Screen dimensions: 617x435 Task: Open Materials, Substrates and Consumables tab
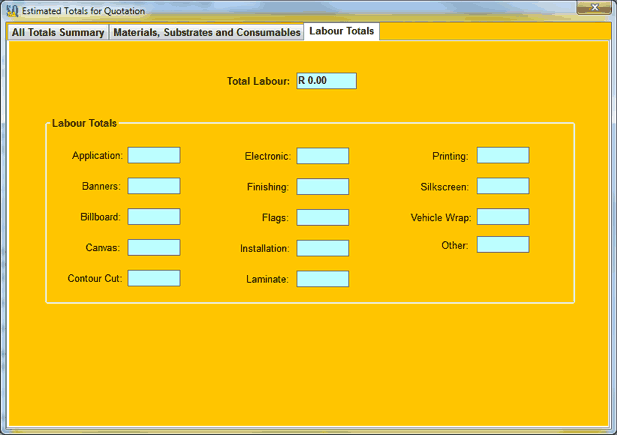click(x=207, y=32)
